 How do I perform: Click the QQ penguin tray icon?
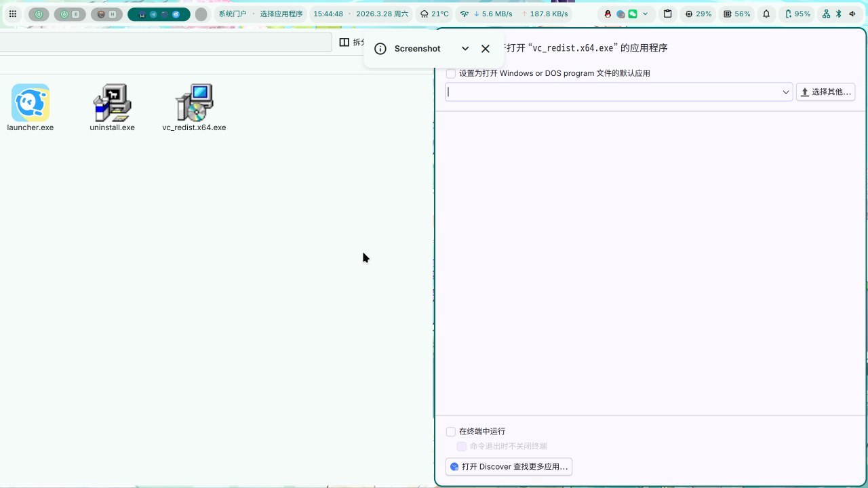(x=608, y=14)
